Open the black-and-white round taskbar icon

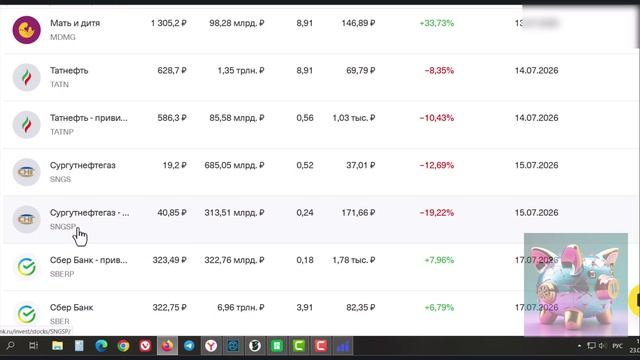pos(255,346)
